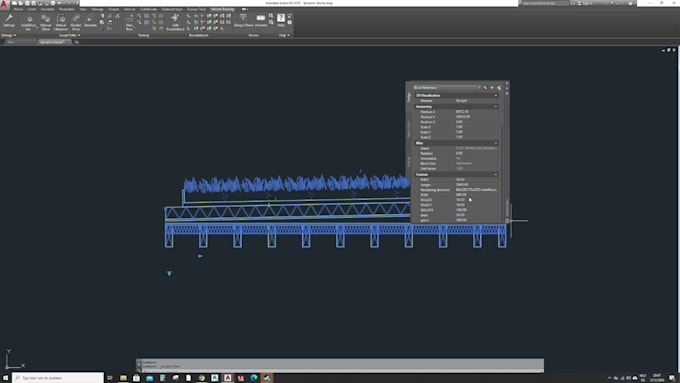Viewport: 680px width, 383px height.
Task: Click the new drawing tab plus button
Action: (x=77, y=42)
